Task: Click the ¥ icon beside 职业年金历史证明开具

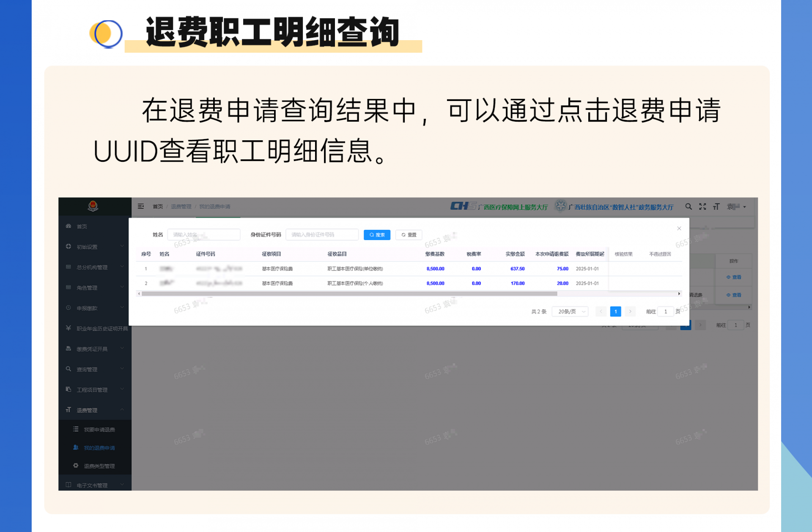Action: (68, 328)
